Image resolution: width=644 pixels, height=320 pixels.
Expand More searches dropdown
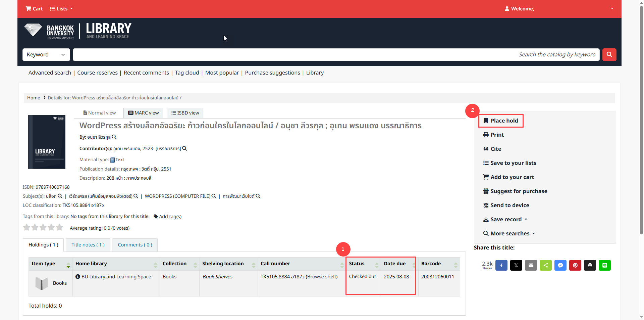click(x=509, y=233)
